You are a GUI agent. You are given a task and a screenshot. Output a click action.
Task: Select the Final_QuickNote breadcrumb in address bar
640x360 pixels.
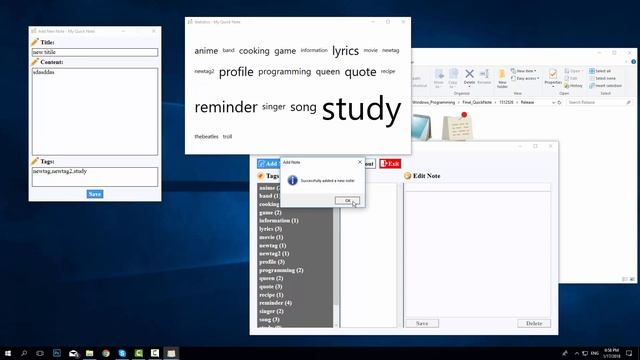(477, 102)
